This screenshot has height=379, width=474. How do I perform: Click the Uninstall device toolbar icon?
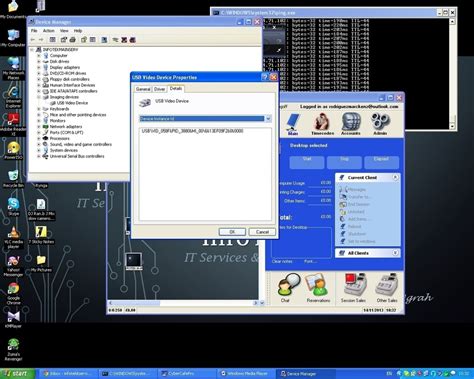[x=124, y=40]
